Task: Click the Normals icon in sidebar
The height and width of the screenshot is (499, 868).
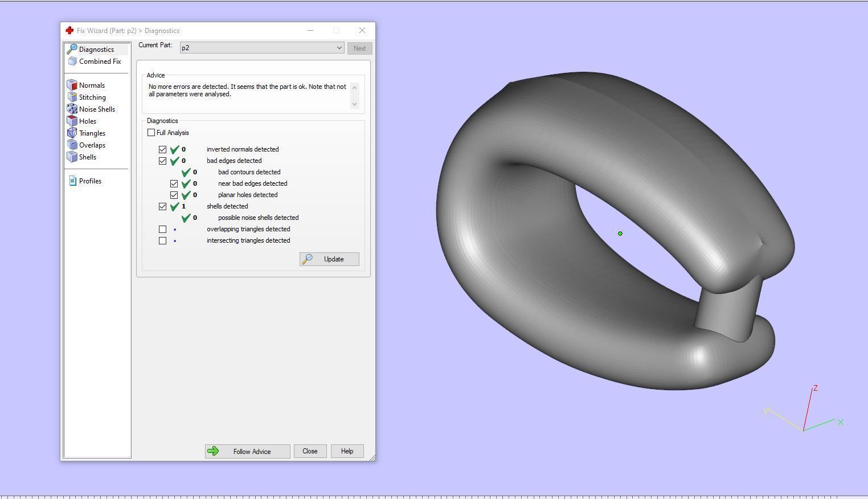Action: (x=72, y=85)
